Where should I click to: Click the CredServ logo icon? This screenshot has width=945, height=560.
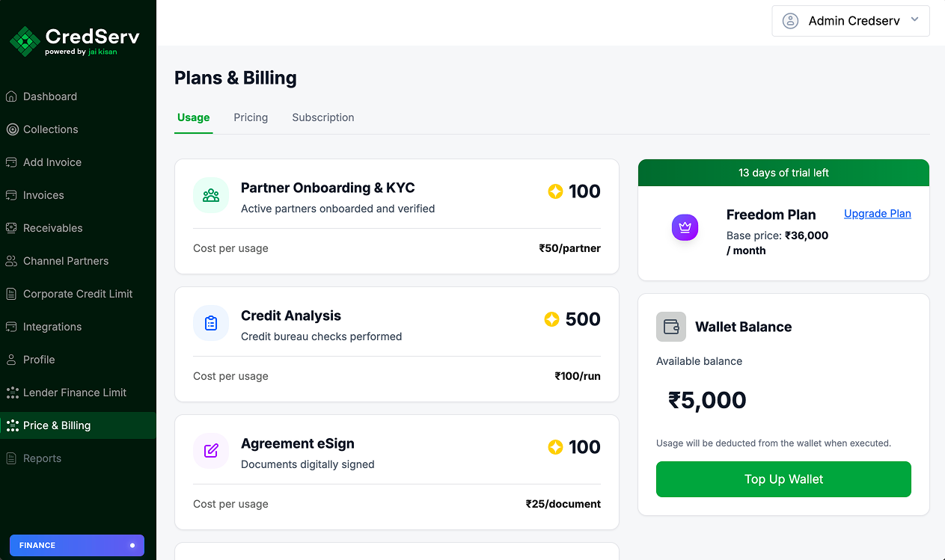click(25, 41)
